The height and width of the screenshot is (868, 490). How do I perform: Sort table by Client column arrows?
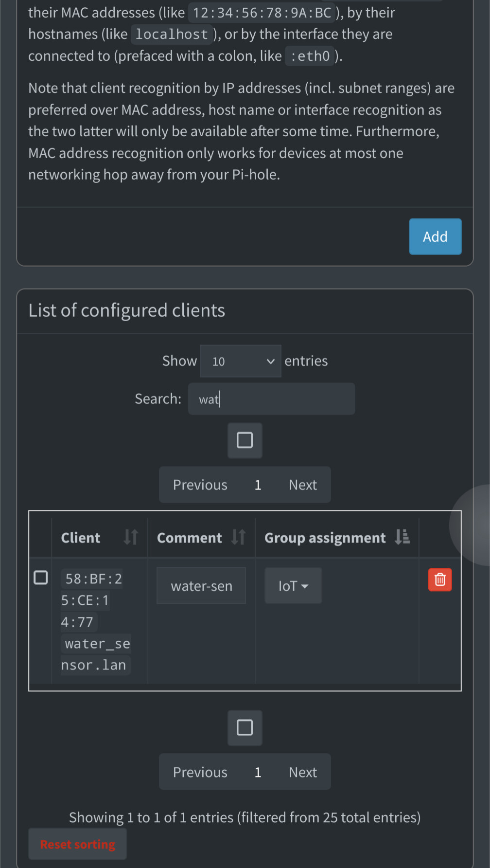[x=130, y=537]
